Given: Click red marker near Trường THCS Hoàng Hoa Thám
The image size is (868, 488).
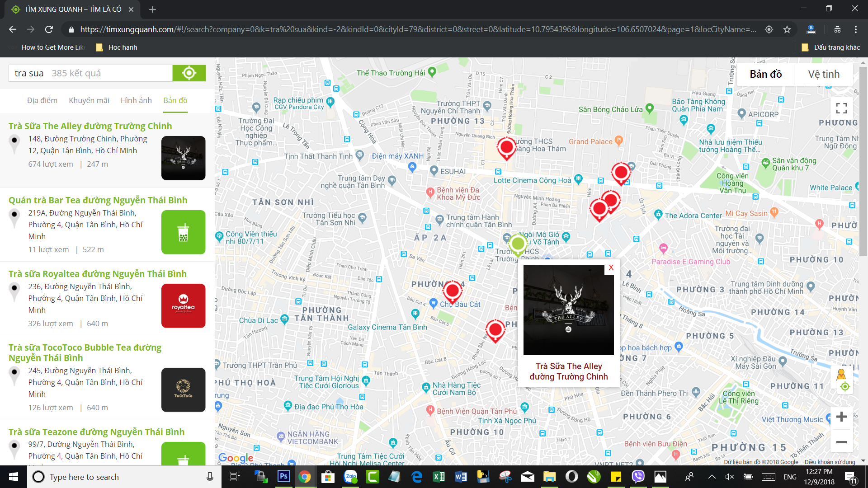Looking at the screenshot, I should tap(506, 148).
